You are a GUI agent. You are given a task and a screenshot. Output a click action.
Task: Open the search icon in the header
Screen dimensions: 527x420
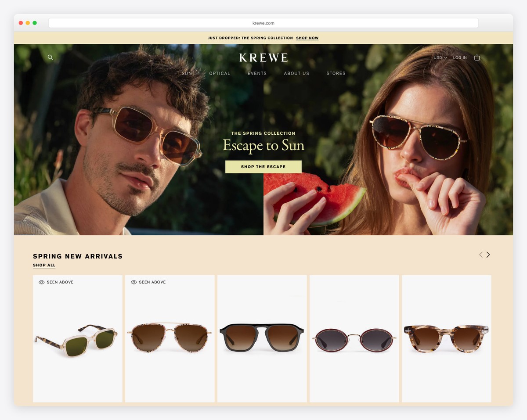[50, 57]
